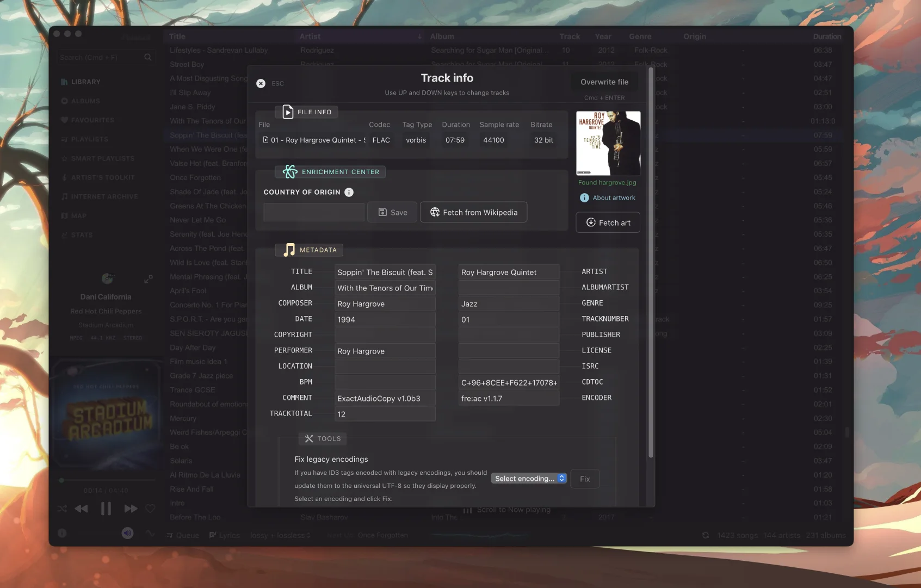Toggle favourite heart for current song
The image size is (921, 588).
151,509
